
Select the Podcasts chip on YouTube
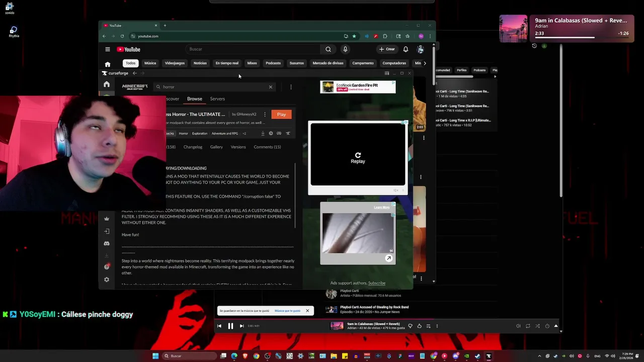coord(273,63)
